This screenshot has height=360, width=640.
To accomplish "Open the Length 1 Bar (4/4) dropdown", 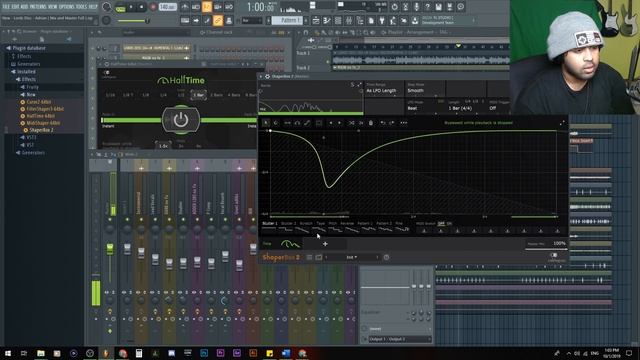I will [x=465, y=108].
